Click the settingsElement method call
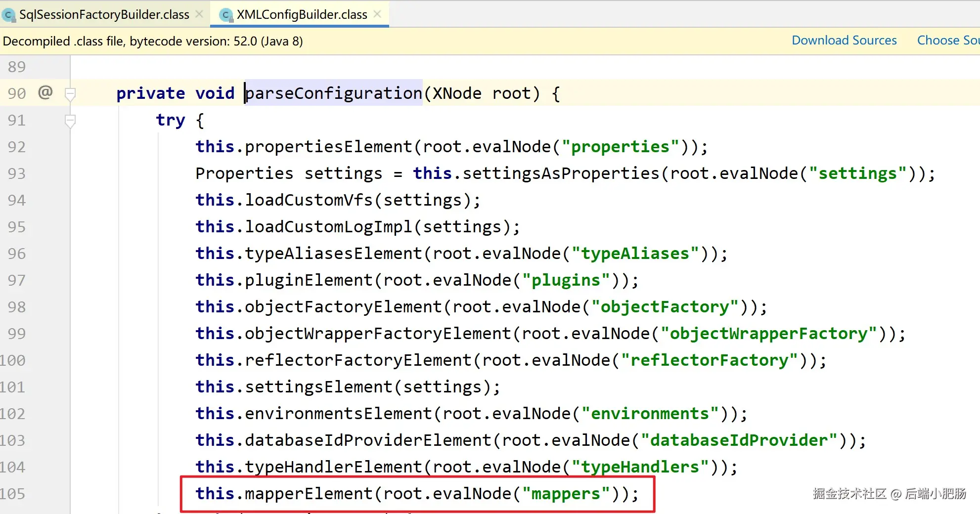The width and height of the screenshot is (980, 514). pyautogui.click(x=318, y=387)
